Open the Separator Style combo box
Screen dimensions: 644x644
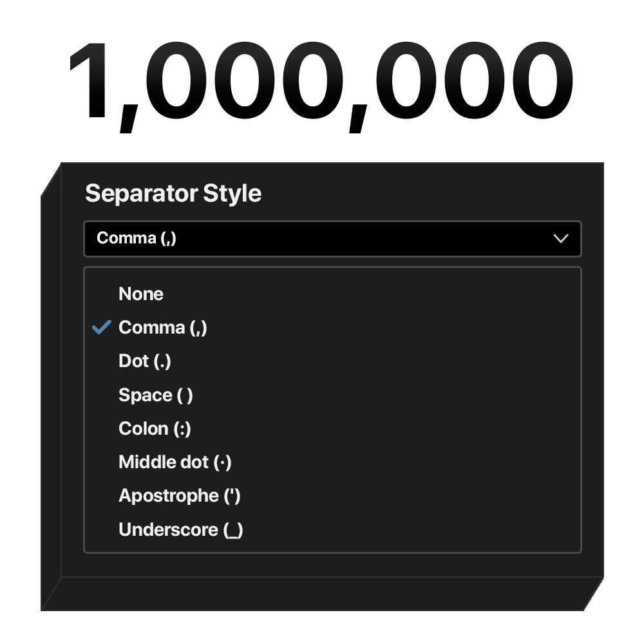point(332,239)
